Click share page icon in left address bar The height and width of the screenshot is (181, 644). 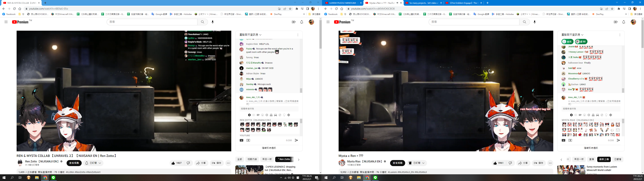[285, 9]
